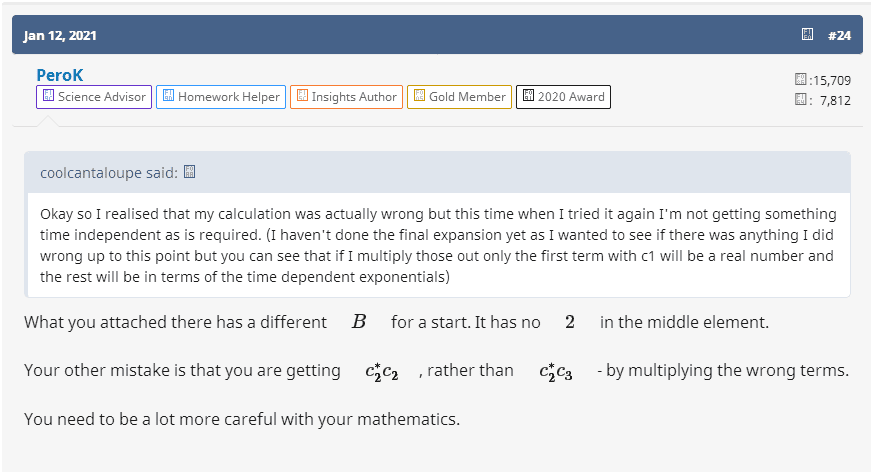Click the c2*c2 math expression

382,371
